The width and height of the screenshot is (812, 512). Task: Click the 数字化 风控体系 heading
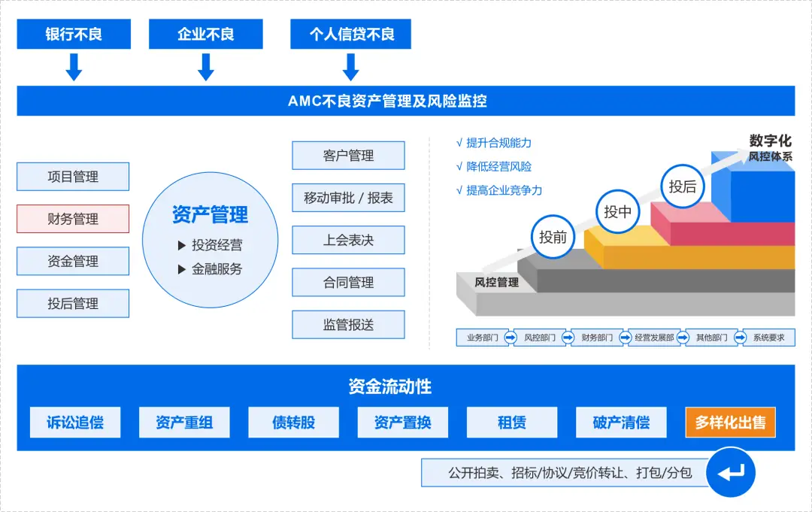click(770, 148)
